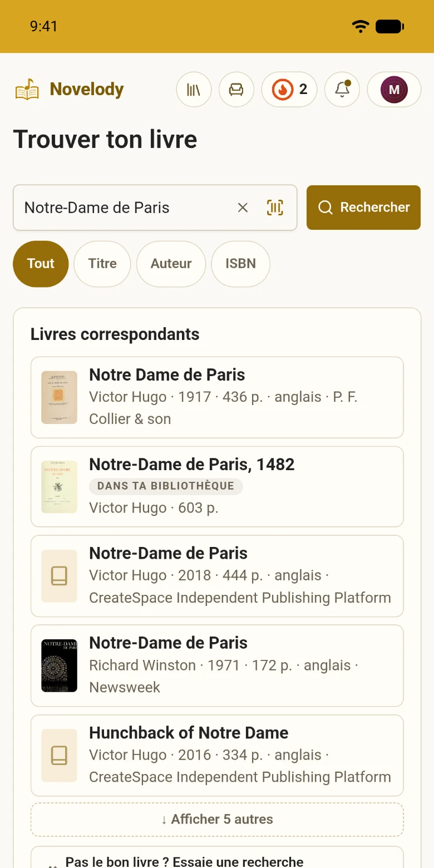434x868 pixels.
Task: Tap the Novelody book logo icon
Action: tap(27, 89)
